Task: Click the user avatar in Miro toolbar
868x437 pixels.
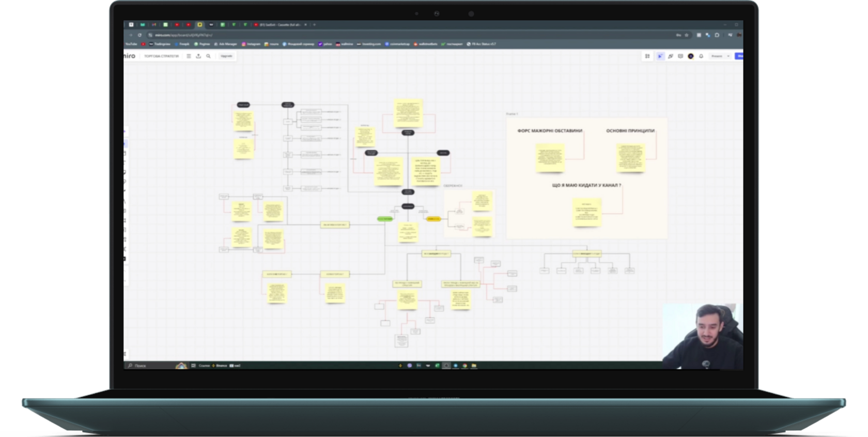Action: (691, 56)
